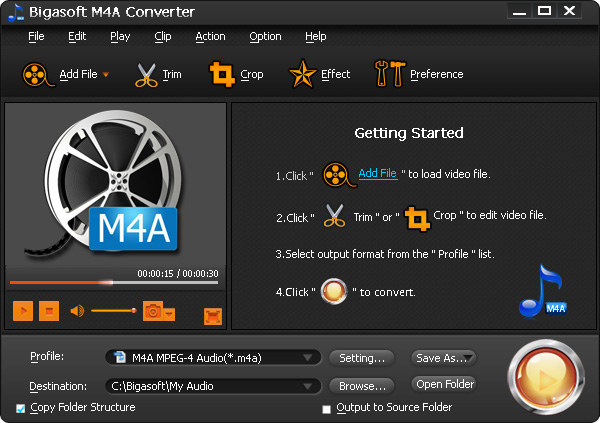Click the Add File link in Getting Started
The height and width of the screenshot is (423, 600).
pyautogui.click(x=378, y=173)
